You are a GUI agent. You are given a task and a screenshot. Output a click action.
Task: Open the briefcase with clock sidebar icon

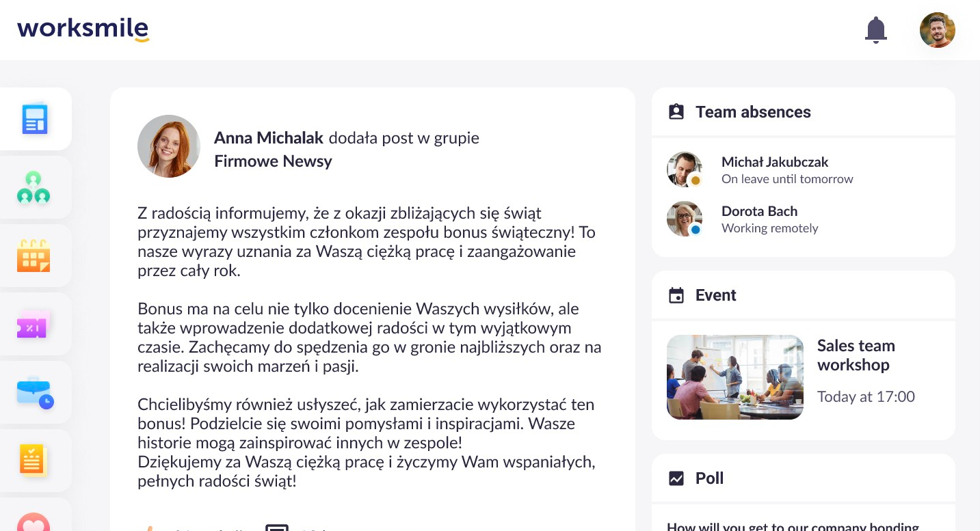pos(35,393)
